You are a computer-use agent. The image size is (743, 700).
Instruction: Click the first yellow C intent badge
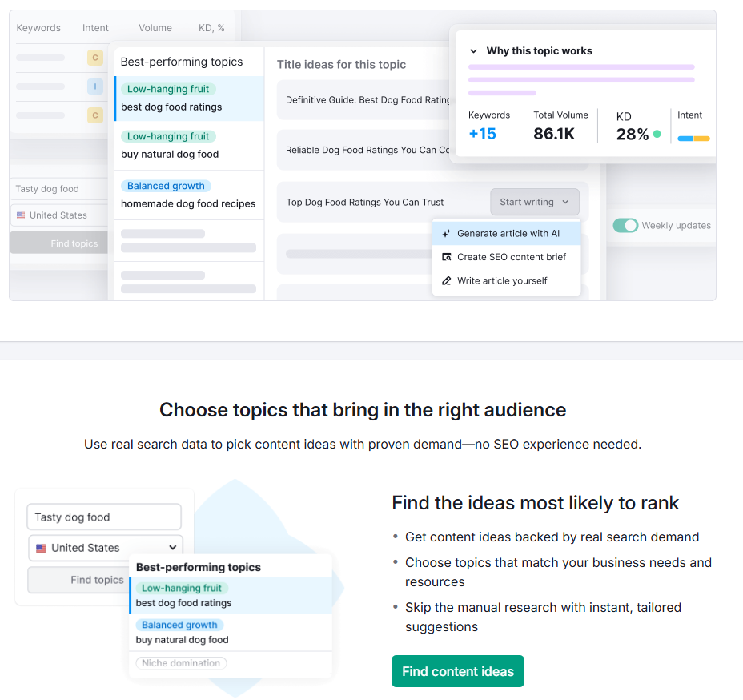[x=95, y=58]
